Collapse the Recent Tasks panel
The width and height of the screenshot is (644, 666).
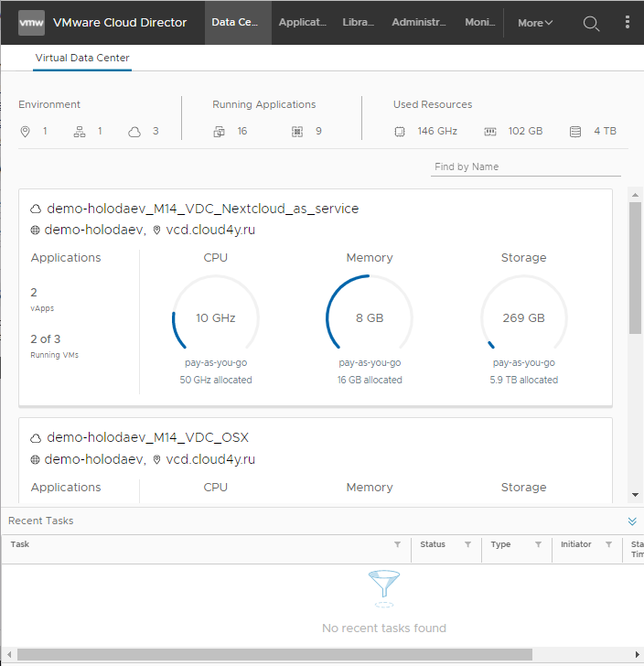click(x=632, y=521)
